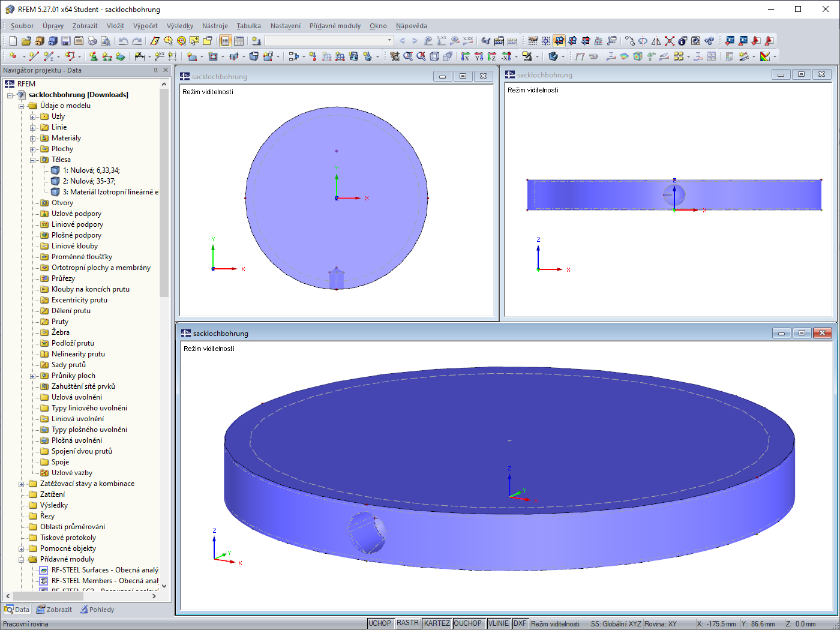This screenshot has height=630, width=840.
Task: Collapse the Údaje o modelu node
Action: [x=22, y=106]
